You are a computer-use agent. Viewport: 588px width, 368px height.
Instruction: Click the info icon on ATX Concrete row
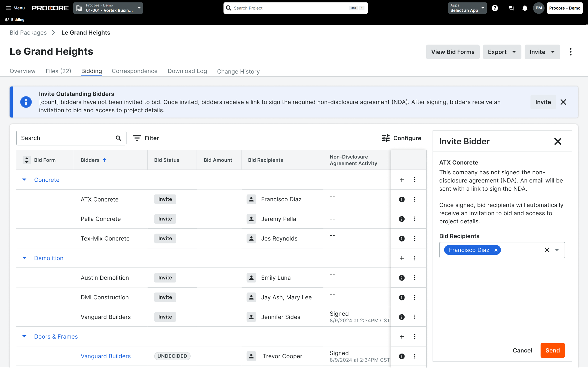pos(402,199)
